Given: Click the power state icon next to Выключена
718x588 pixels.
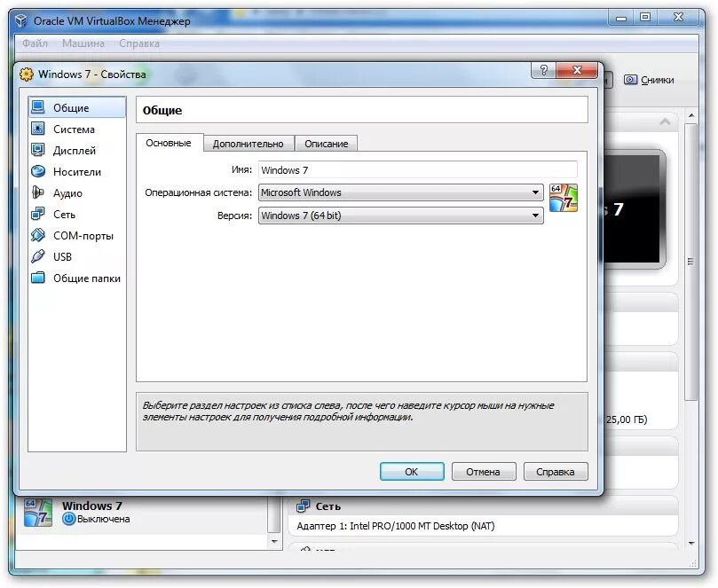Looking at the screenshot, I should point(68,519).
